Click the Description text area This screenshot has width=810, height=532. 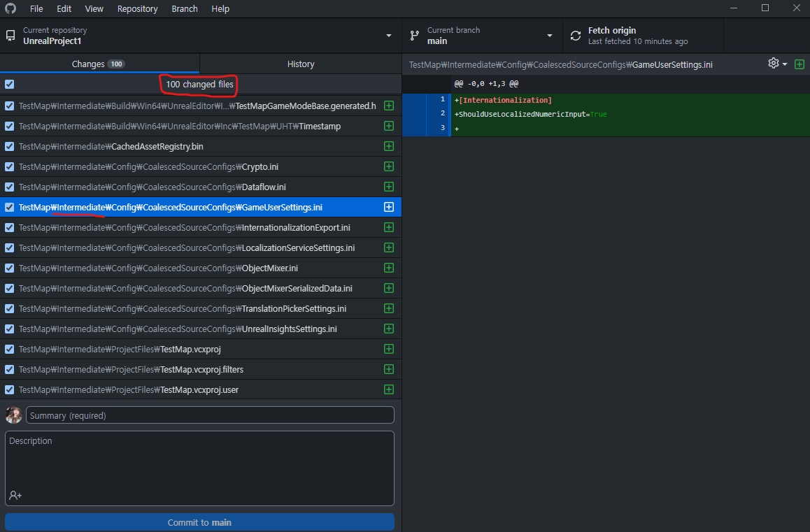click(199, 468)
